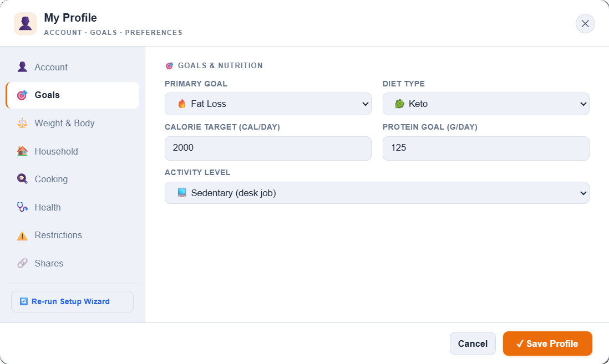Click the profile avatar icon in header
This screenshot has width=609, height=364.
(x=26, y=24)
